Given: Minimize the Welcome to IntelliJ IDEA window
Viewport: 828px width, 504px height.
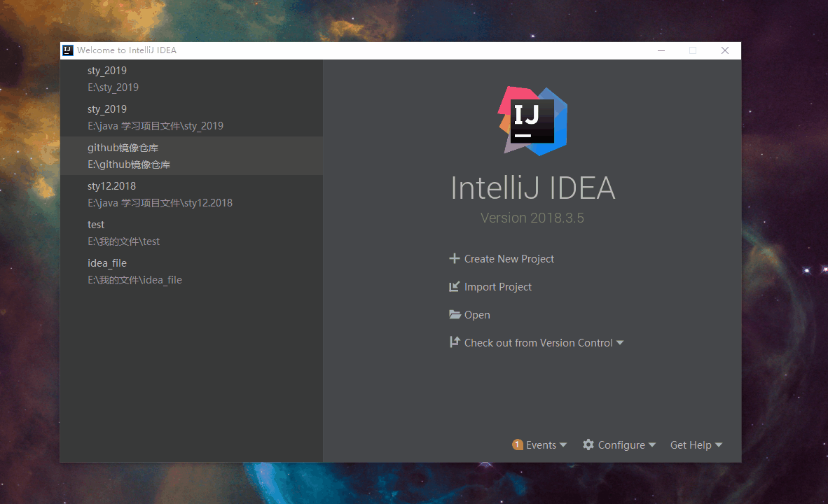Looking at the screenshot, I should point(661,50).
